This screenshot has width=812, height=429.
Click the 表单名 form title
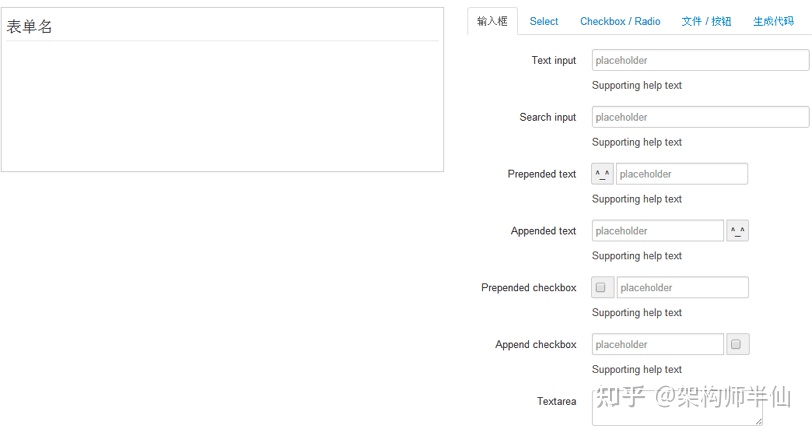(x=30, y=27)
